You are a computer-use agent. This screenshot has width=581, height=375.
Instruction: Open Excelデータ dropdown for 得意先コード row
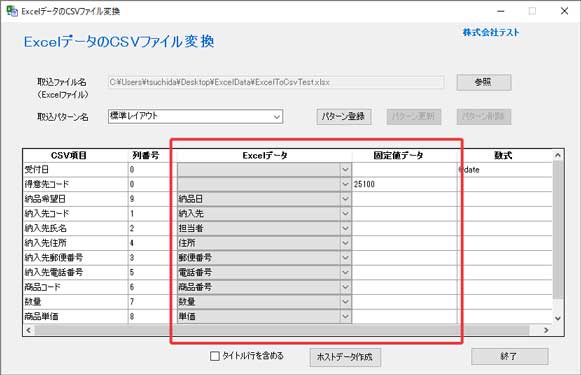[345, 184]
